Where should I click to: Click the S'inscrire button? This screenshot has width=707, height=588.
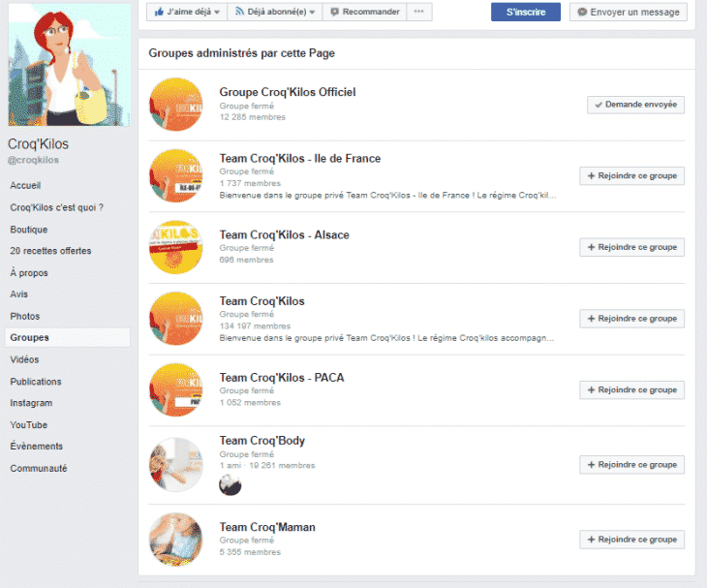[525, 12]
